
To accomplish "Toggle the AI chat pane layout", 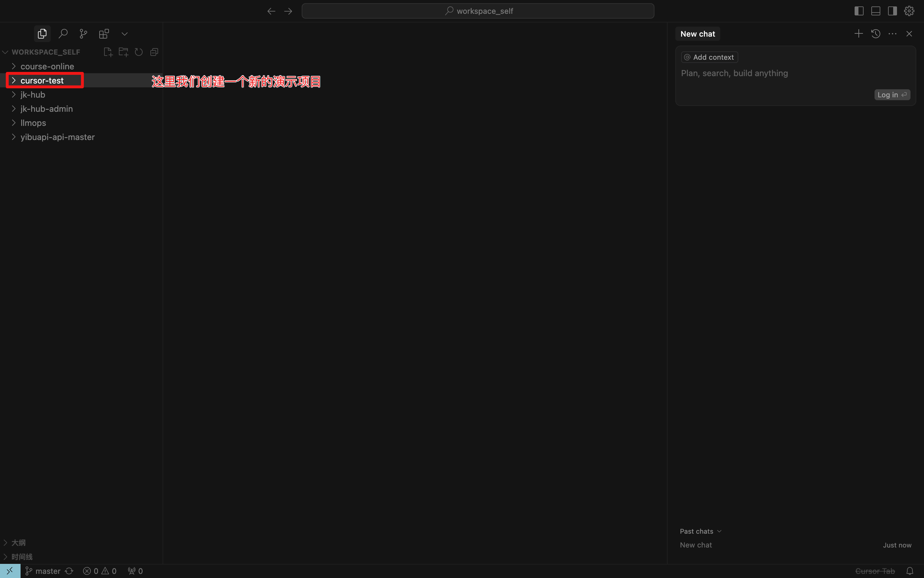I will pyautogui.click(x=892, y=11).
